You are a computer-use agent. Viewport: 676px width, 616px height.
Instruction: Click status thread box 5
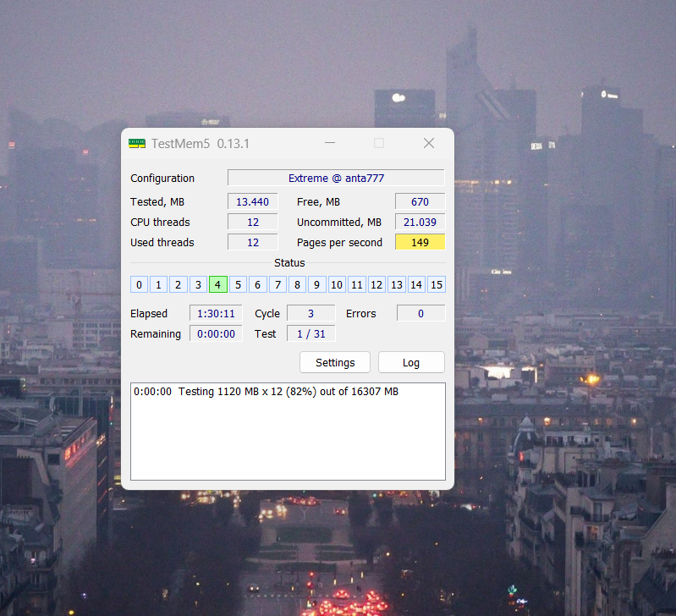238,284
